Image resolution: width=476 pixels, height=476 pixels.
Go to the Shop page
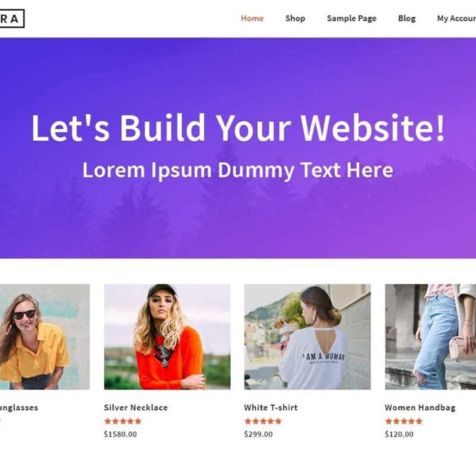click(x=295, y=19)
